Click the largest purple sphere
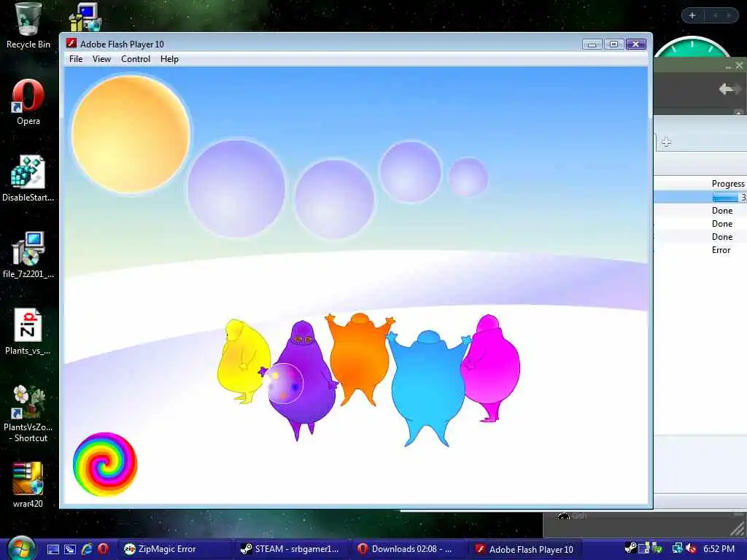Screen dimensions: 747x560 point(236,189)
